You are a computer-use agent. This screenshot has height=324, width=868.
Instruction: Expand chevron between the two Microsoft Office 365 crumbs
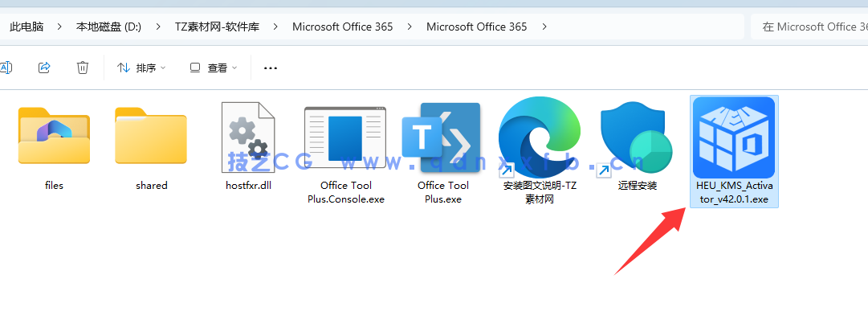click(410, 27)
